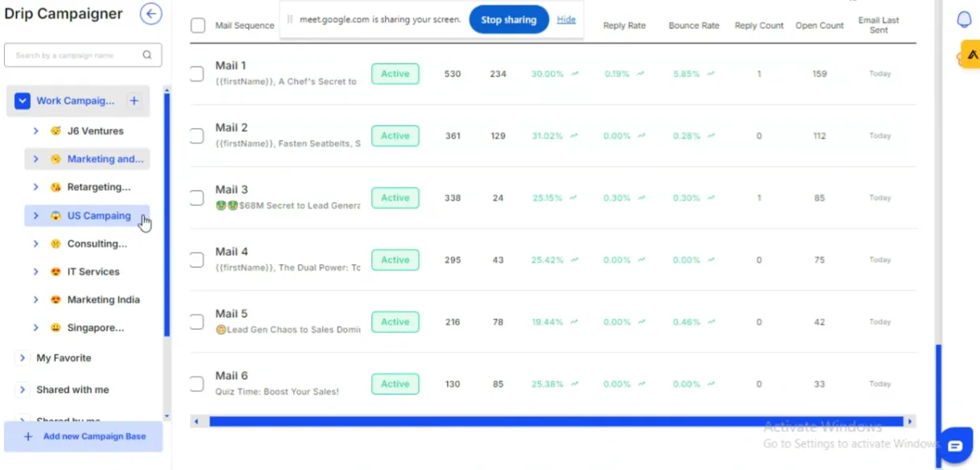Click the Singapore emoji icon
Screen dimensions: 980x470
tap(56, 328)
